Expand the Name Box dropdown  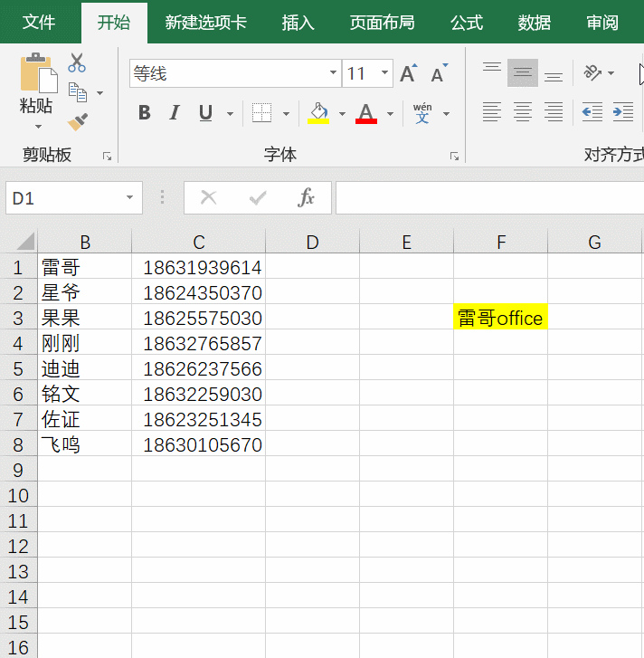pos(129,197)
